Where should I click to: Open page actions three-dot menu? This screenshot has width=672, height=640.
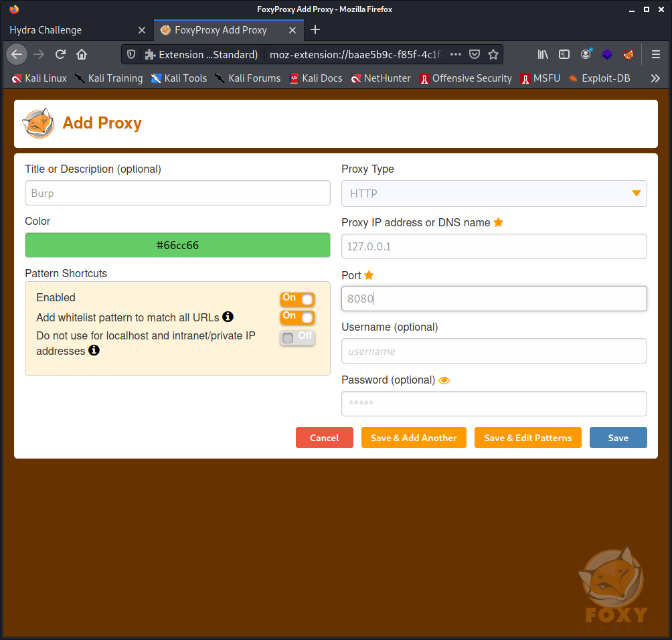click(456, 54)
